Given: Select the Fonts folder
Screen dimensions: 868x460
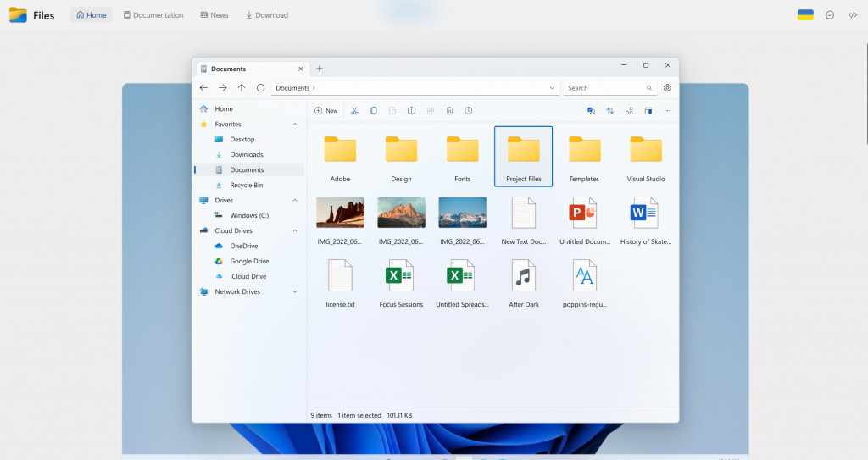Looking at the screenshot, I should coord(462,158).
